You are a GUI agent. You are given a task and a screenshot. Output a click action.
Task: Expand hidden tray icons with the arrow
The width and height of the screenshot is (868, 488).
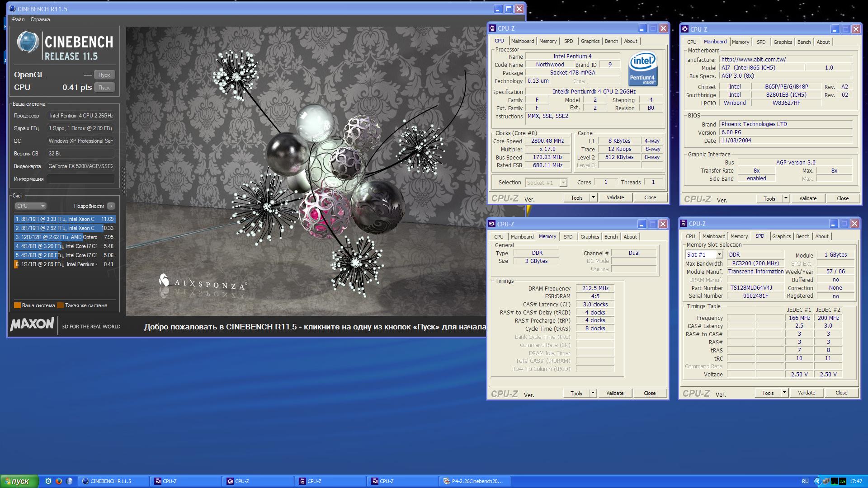tap(817, 481)
